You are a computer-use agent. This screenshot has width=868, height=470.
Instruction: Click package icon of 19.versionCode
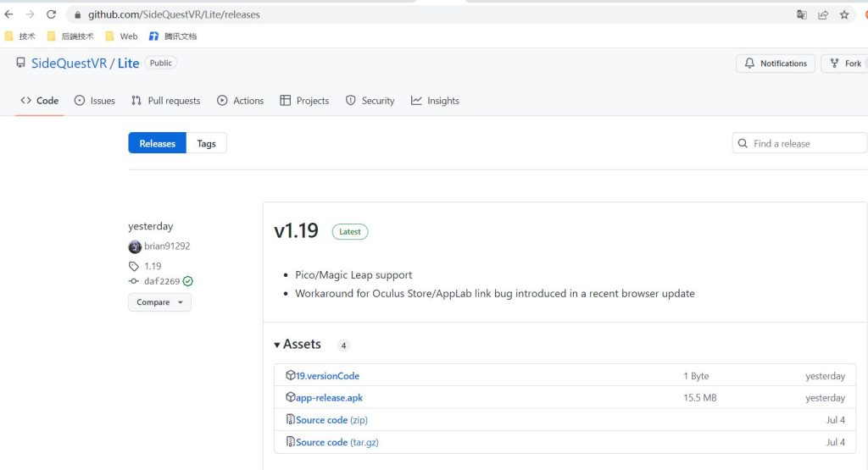tap(290, 375)
